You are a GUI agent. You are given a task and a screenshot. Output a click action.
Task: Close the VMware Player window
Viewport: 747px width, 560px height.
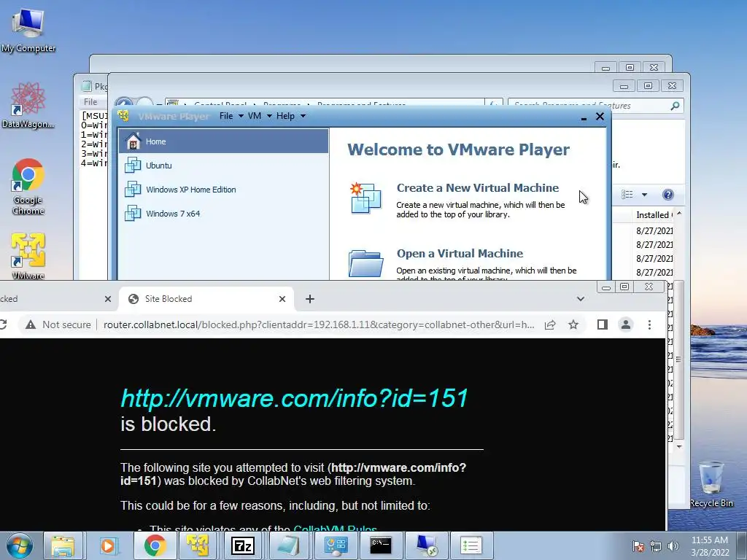600,116
